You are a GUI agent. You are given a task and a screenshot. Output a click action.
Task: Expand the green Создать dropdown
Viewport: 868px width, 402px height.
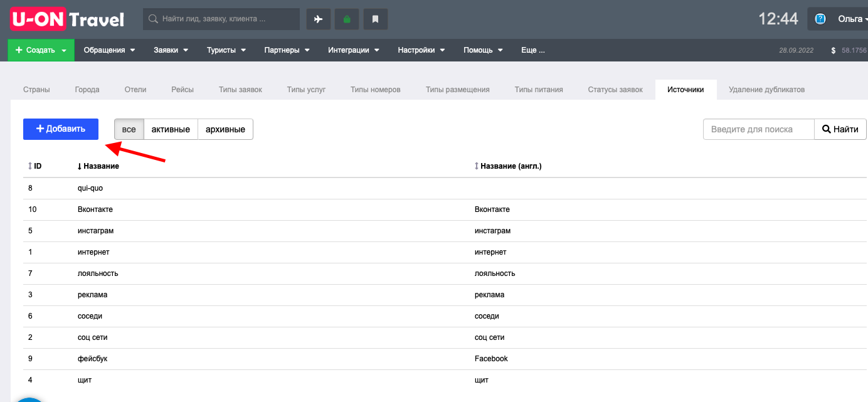point(41,50)
